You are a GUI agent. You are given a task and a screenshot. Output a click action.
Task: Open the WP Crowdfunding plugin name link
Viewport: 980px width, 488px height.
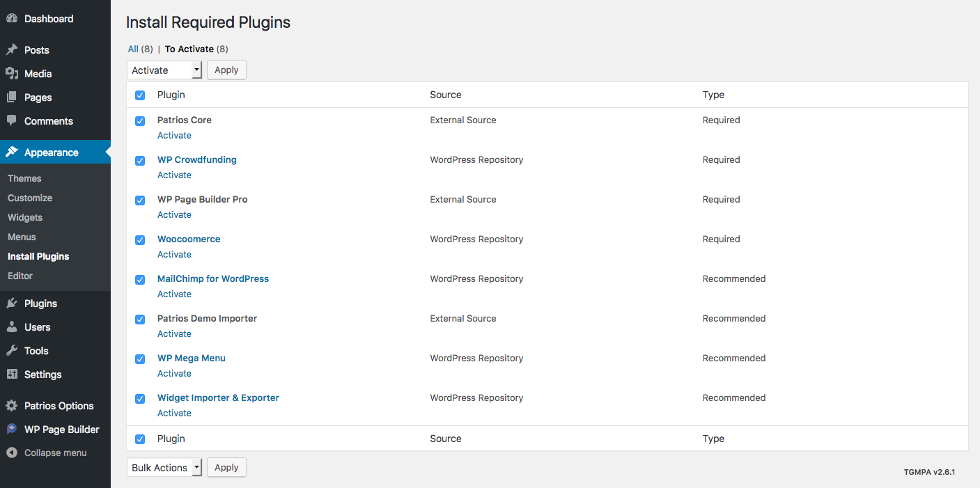[x=197, y=160]
